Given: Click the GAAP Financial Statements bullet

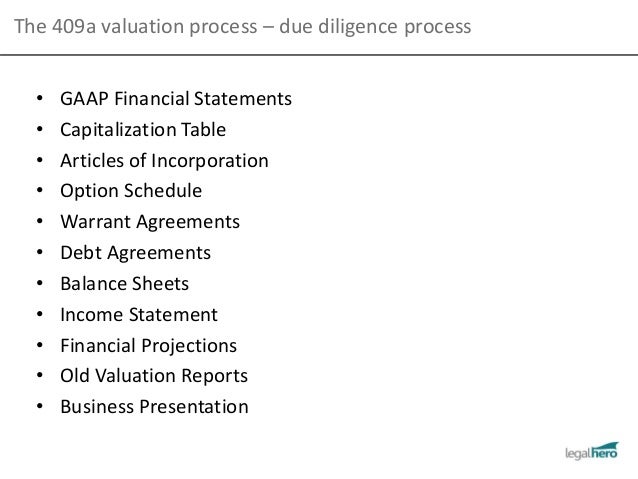Looking at the screenshot, I should (176, 99).
